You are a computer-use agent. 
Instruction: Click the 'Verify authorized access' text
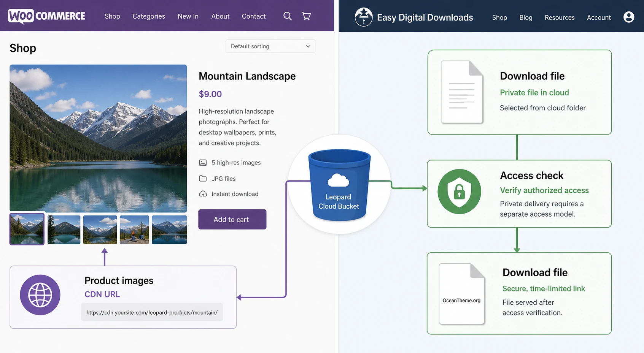point(544,190)
